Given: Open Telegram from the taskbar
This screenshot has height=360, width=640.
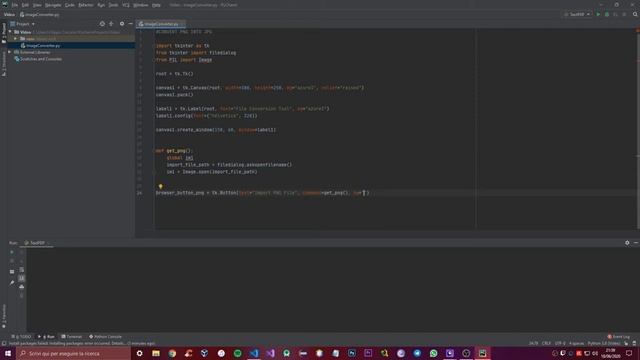Looking at the screenshot, I should [417, 353].
